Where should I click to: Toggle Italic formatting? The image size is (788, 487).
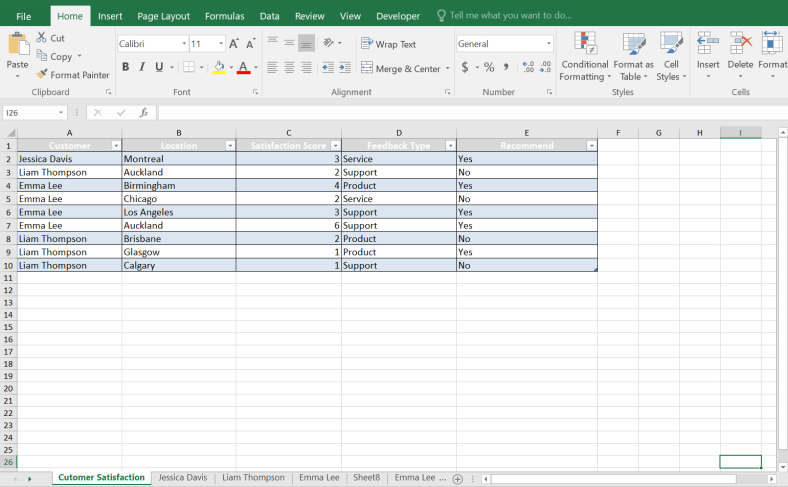(143, 68)
